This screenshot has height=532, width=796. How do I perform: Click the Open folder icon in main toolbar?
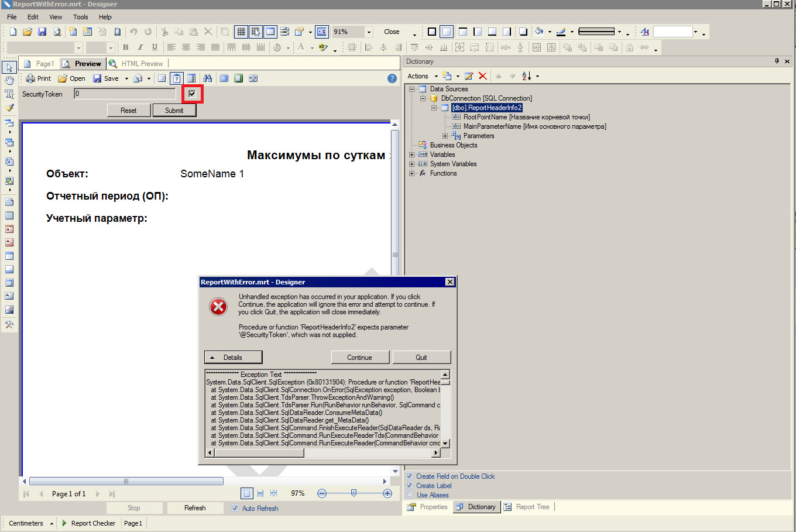pyautogui.click(x=27, y=32)
